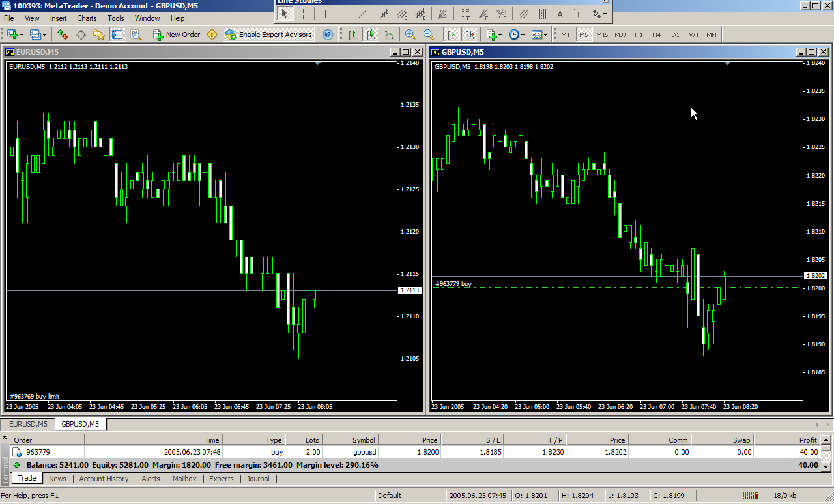Expand the chart templates dropdown
The image size is (834, 504).
tap(545, 35)
